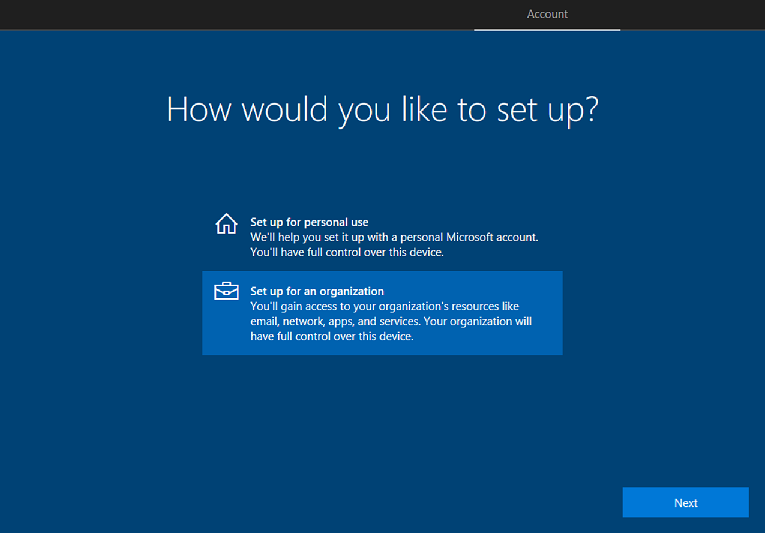The width and height of the screenshot is (765, 533).
Task: Click the organization's resources description line
Action: [x=384, y=306]
